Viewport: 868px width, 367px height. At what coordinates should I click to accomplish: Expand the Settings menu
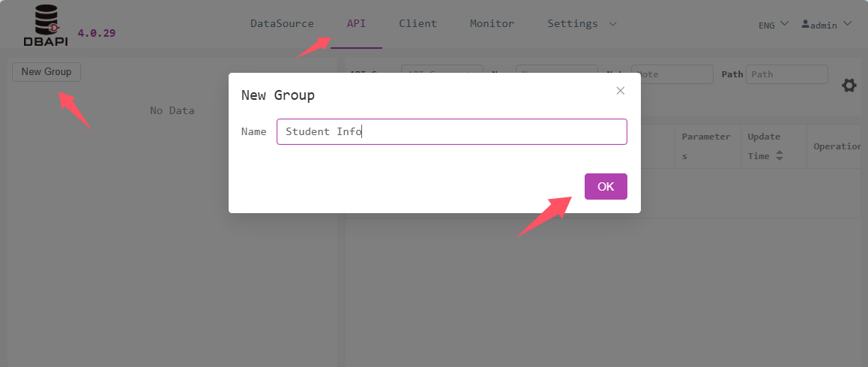[582, 24]
